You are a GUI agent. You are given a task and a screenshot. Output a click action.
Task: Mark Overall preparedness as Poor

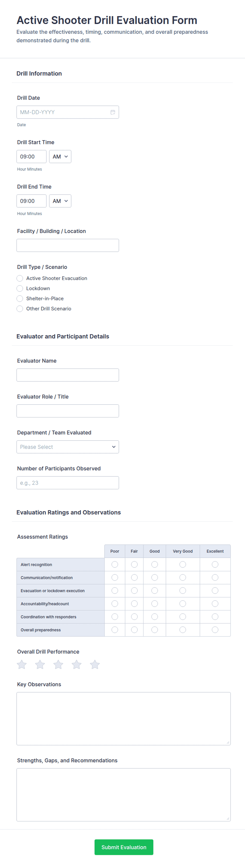(x=115, y=630)
